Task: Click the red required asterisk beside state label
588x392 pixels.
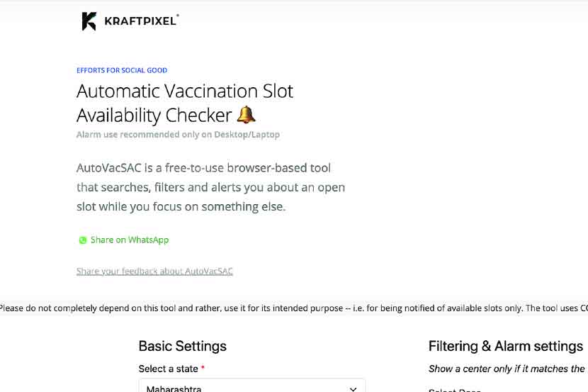Action: tap(203, 369)
